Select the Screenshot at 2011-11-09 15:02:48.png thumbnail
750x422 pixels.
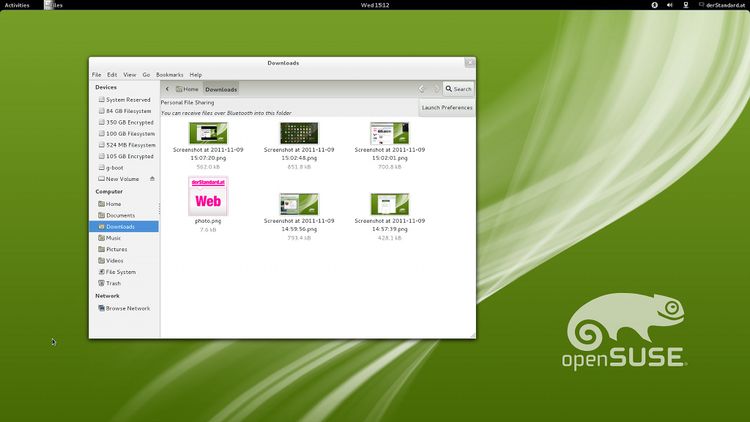coord(299,133)
